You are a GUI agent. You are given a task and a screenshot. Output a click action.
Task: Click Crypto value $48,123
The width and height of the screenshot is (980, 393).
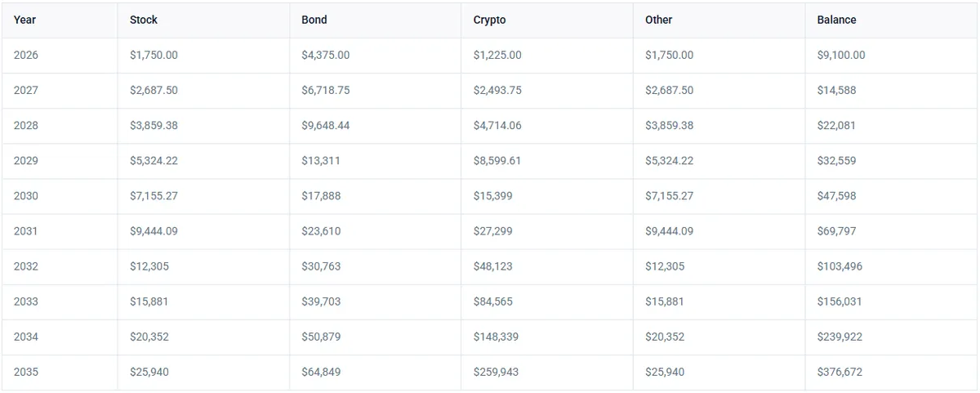pyautogui.click(x=493, y=266)
